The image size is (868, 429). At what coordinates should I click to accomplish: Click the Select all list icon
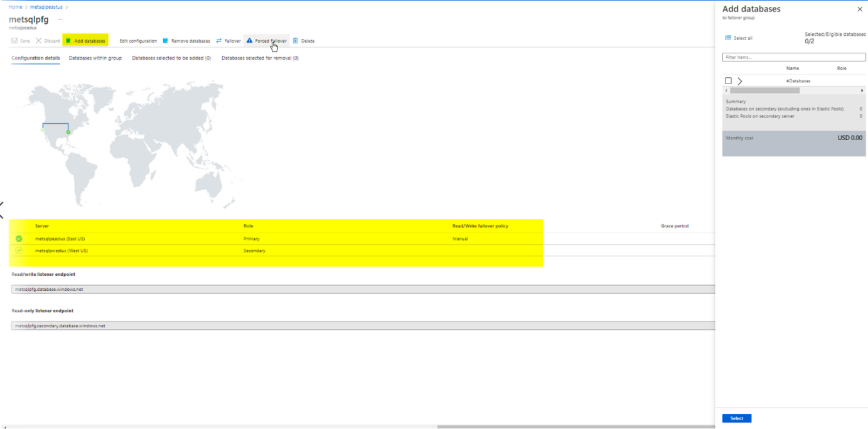pos(728,38)
